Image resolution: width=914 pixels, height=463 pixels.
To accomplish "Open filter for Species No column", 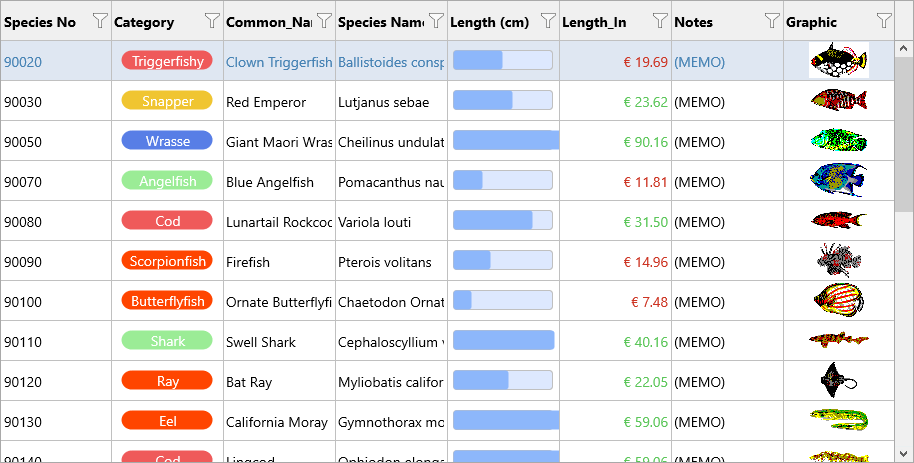I will click(100, 21).
